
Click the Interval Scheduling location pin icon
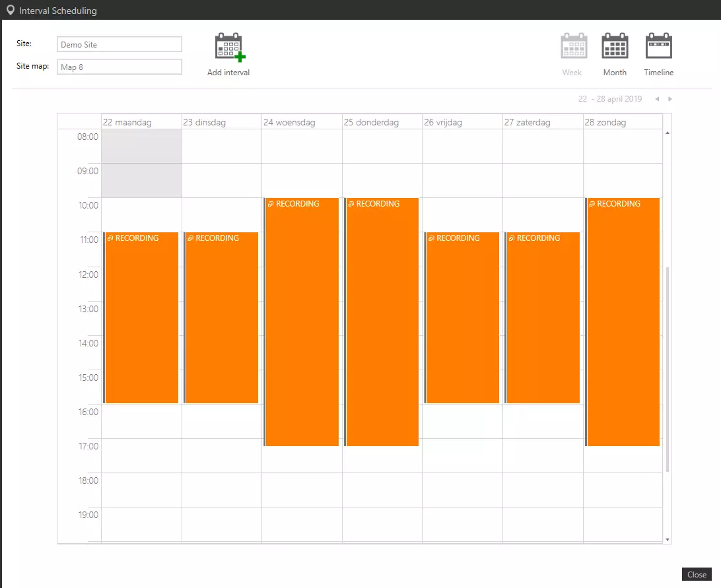[10, 10]
